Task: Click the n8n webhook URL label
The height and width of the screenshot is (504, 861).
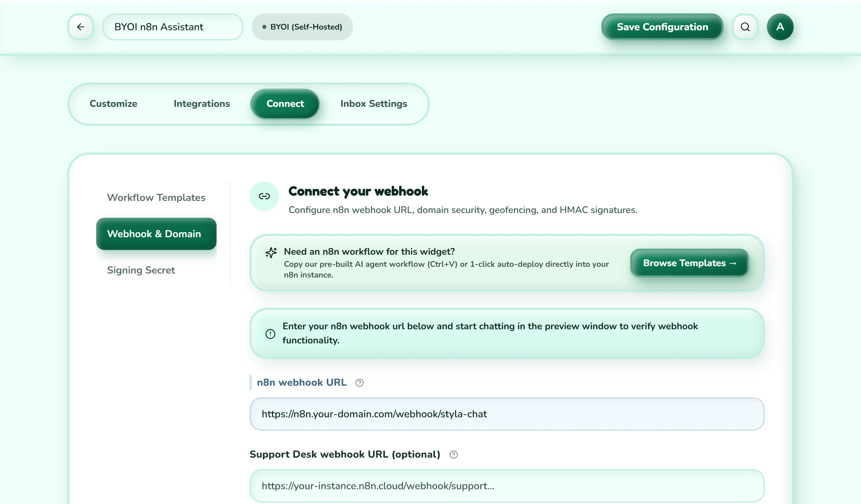Action: (x=301, y=382)
